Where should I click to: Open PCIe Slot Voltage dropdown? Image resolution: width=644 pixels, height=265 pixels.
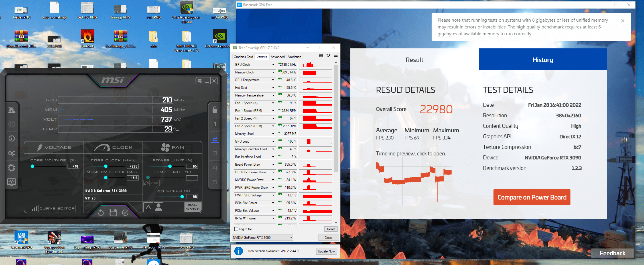point(273,211)
